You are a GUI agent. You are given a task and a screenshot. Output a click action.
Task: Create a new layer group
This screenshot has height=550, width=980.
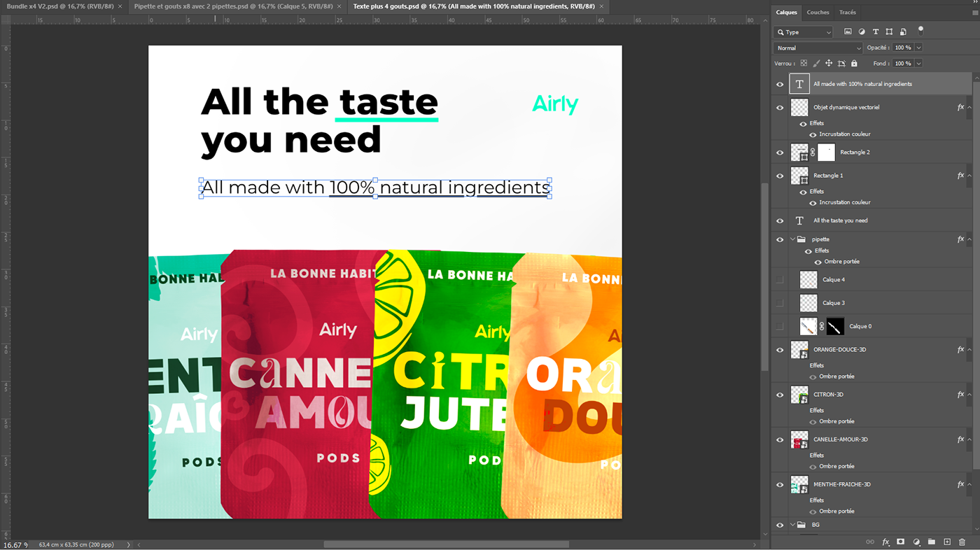tap(932, 542)
